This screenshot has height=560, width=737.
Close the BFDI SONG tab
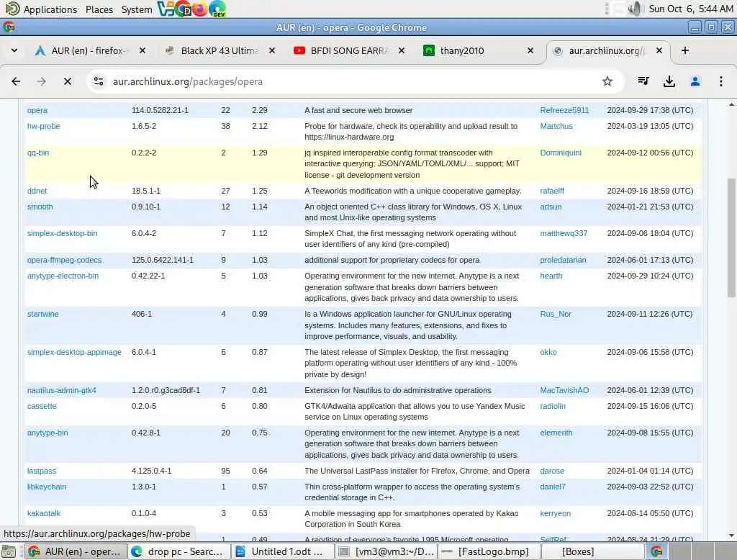click(x=402, y=50)
